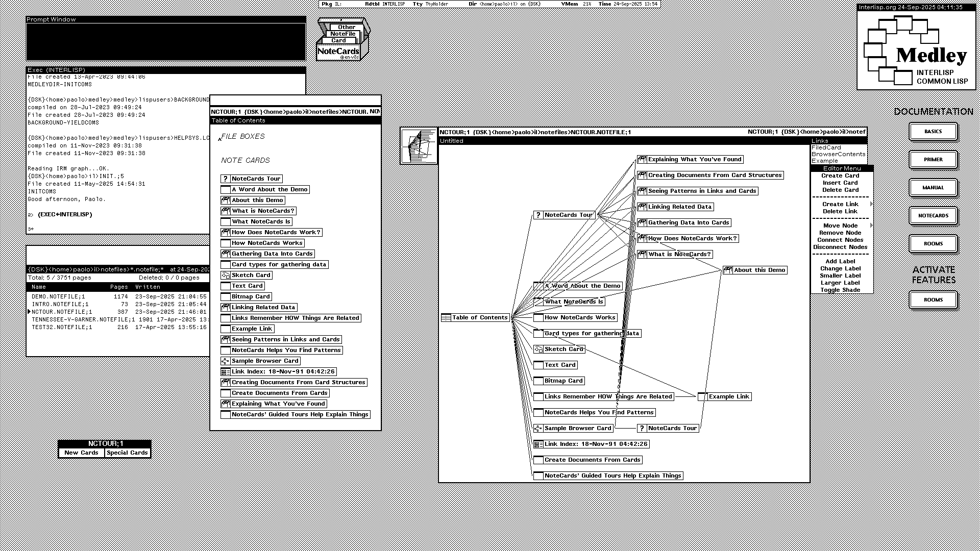Click Linking Related Data node icon in graph
Viewport: 980px width, 551px height.
point(642,207)
